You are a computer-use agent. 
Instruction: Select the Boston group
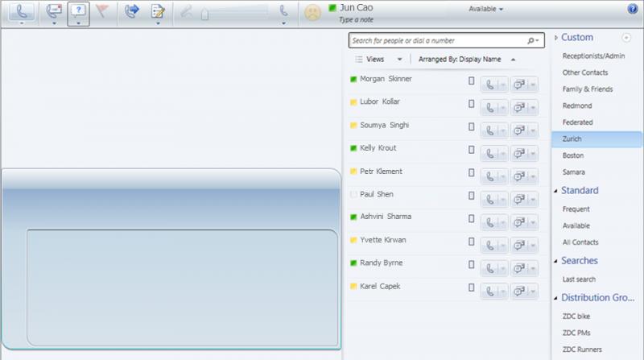coord(573,155)
